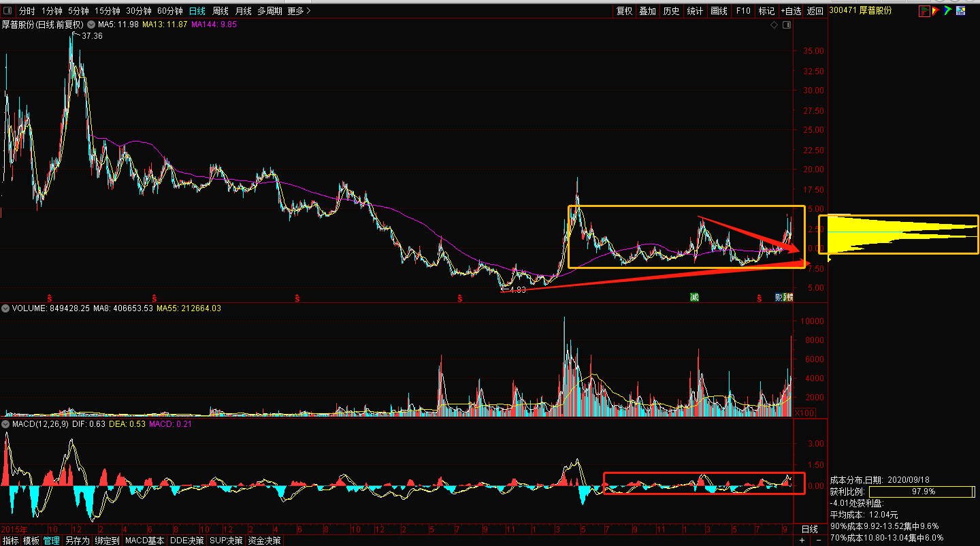
Task: Open the 更多 period menu
Action: click(x=299, y=11)
